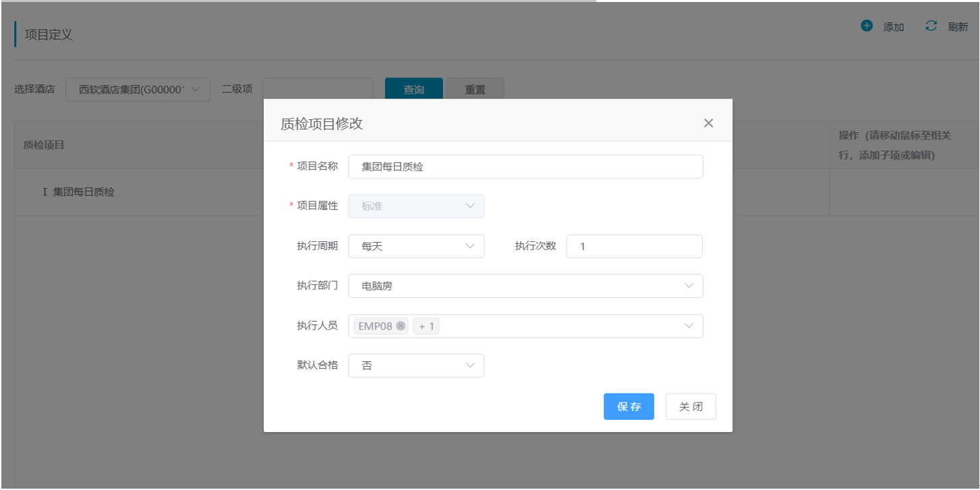980x490 pixels.
Task: Click the plus icon next to 添加
Action: [867, 26]
